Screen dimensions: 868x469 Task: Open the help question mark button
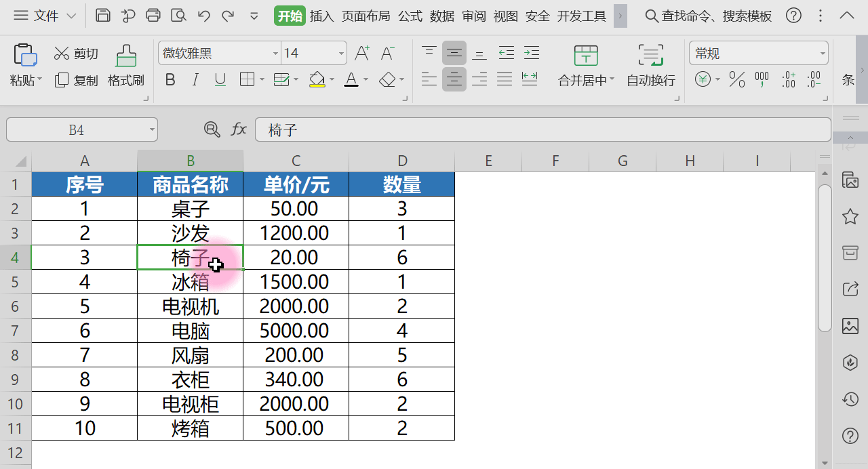(x=793, y=16)
